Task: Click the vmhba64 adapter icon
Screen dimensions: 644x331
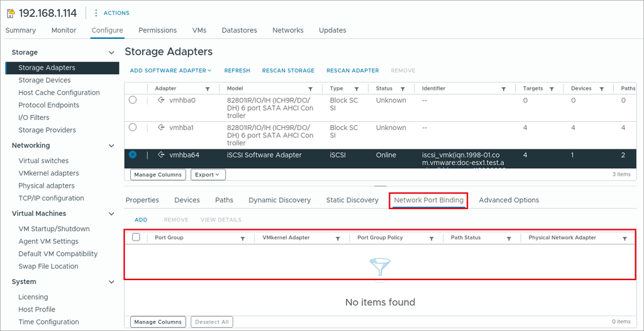Action: coord(161,155)
